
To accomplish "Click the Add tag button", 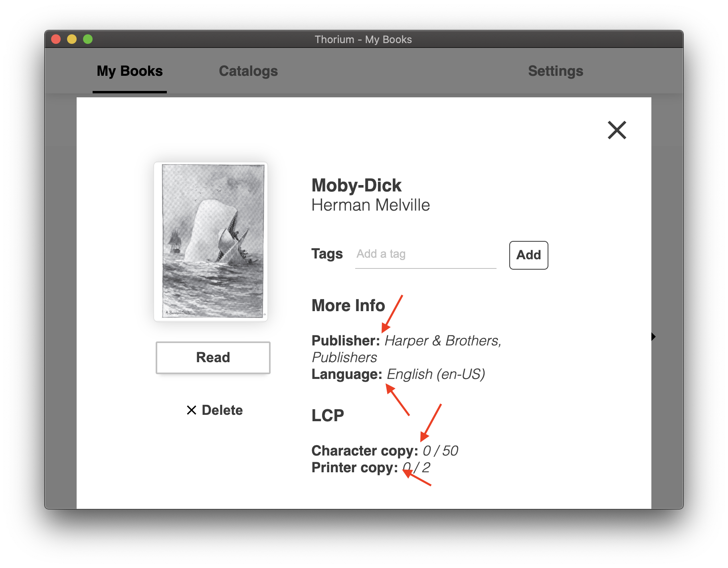I will (x=528, y=255).
